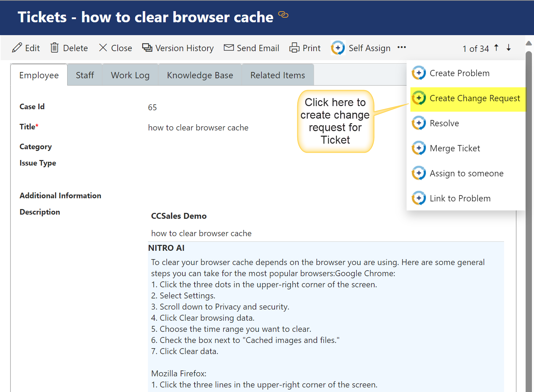534x392 pixels.
Task: Choose Create Change Request menu option
Action: (474, 98)
